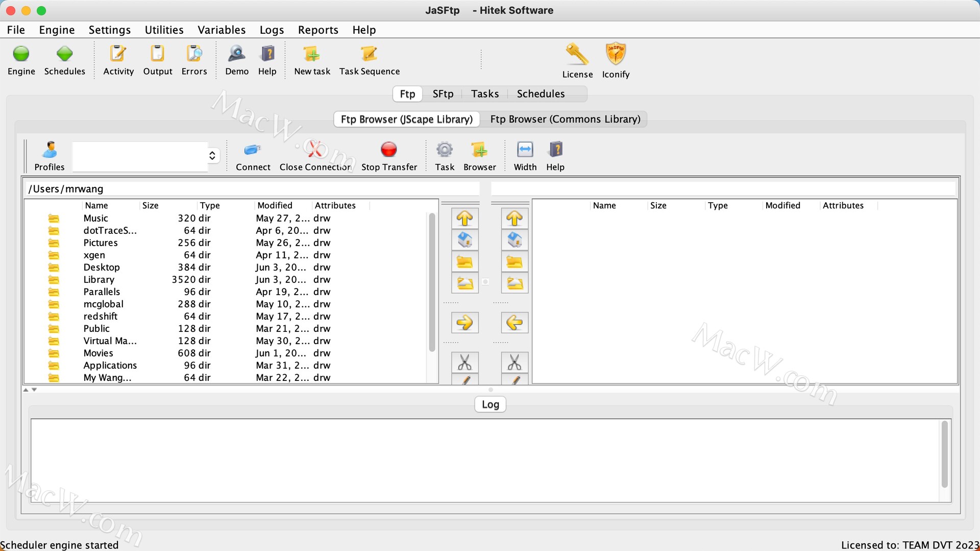This screenshot has height=551, width=980.
Task: Click the Browser icon in FTP toolbar
Action: 479,150
